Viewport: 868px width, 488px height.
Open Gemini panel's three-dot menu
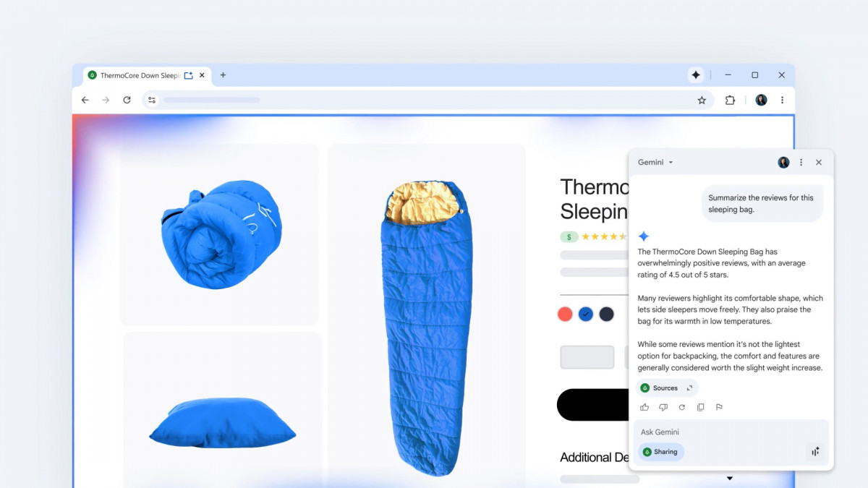tap(801, 163)
